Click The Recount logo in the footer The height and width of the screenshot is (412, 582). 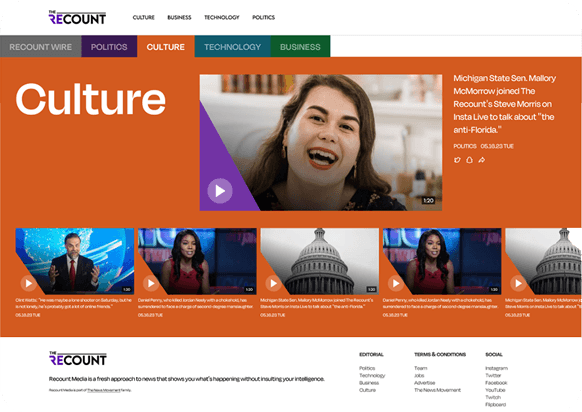tap(78, 359)
